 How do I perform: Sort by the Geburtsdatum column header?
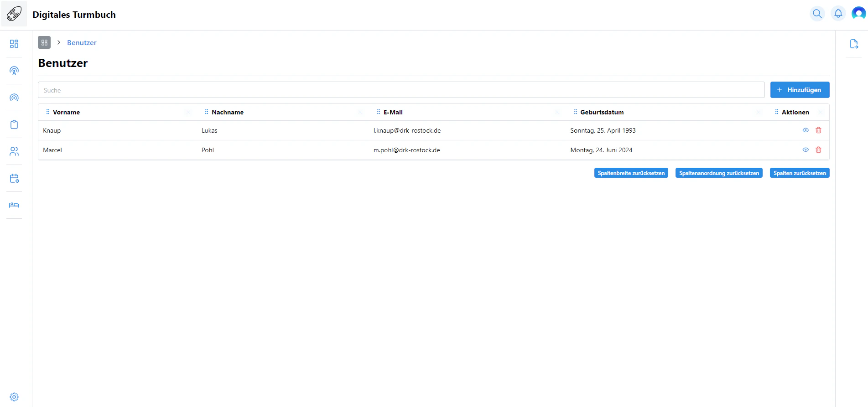(x=602, y=112)
